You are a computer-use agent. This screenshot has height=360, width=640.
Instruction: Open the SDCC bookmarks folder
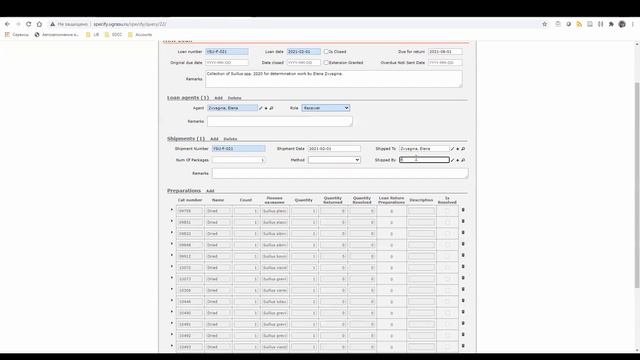point(113,35)
